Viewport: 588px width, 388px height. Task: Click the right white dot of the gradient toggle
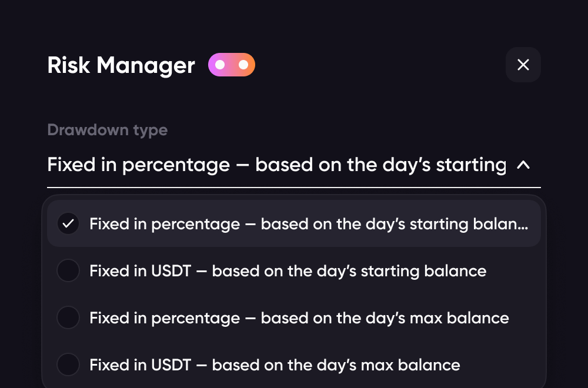click(244, 65)
